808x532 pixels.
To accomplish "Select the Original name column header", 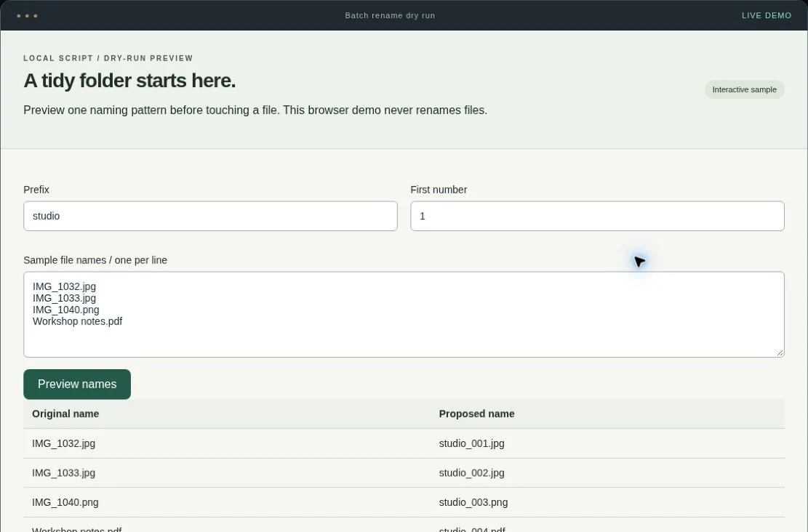I will (65, 414).
